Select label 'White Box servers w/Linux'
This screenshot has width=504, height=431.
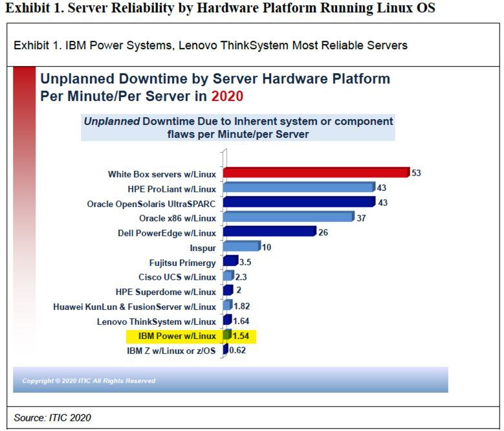pos(162,174)
